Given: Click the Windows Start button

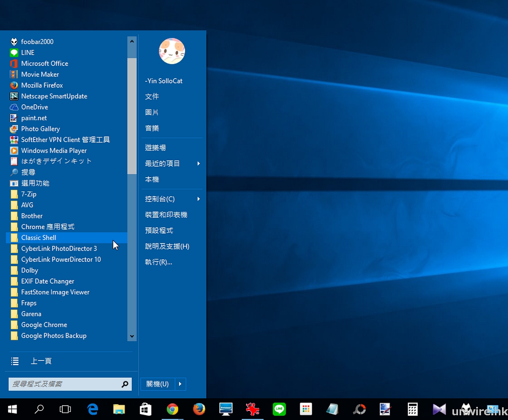Looking at the screenshot, I should pyautogui.click(x=12, y=409).
